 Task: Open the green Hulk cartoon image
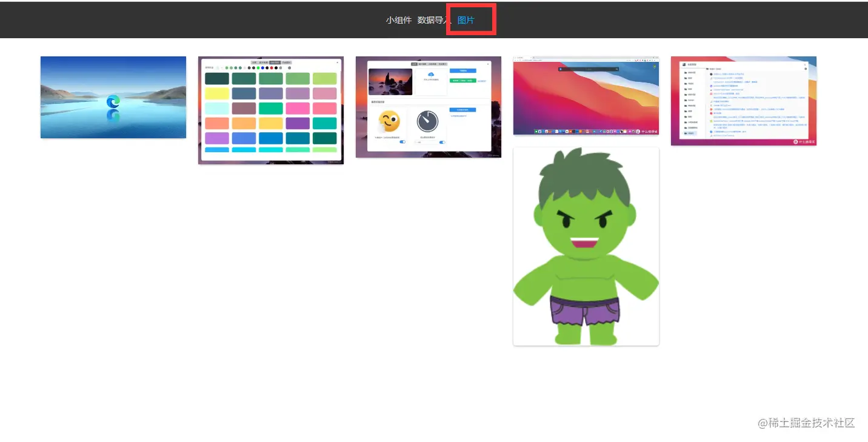coord(586,246)
